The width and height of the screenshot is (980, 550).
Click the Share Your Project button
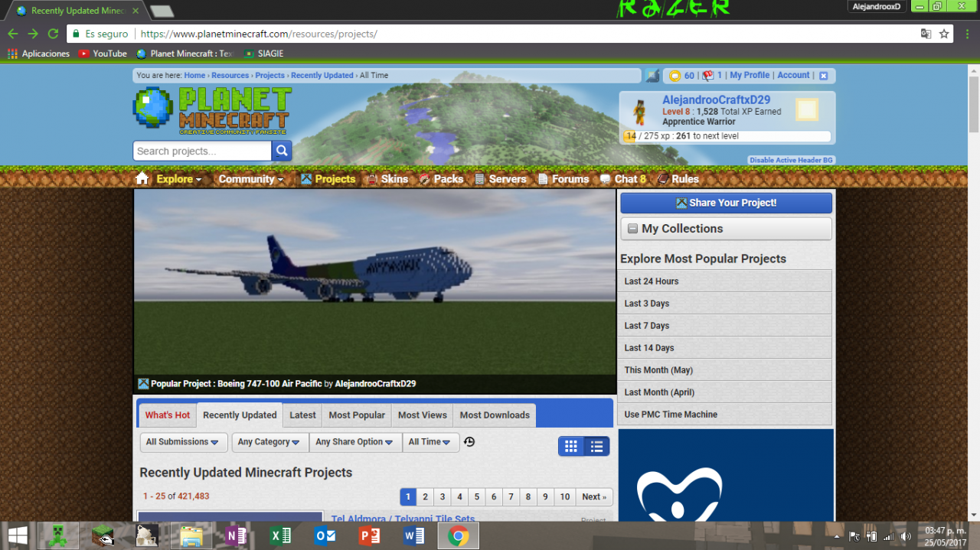tap(726, 203)
